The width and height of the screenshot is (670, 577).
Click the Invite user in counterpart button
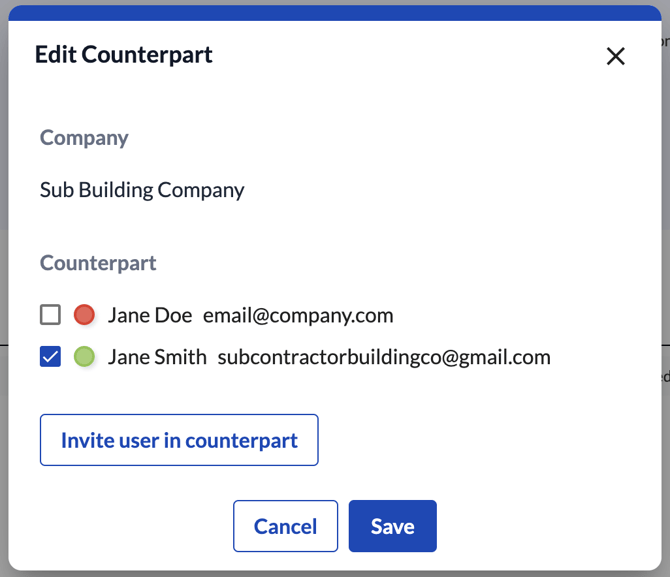pos(179,440)
